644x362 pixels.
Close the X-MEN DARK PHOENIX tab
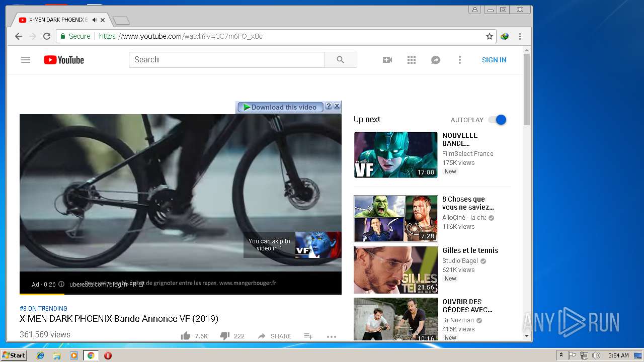coord(103,20)
